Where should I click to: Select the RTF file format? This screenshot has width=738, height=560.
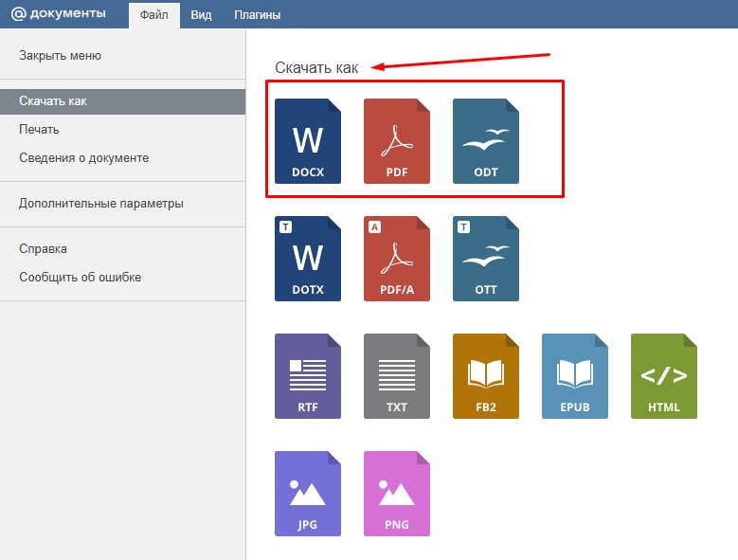[308, 376]
